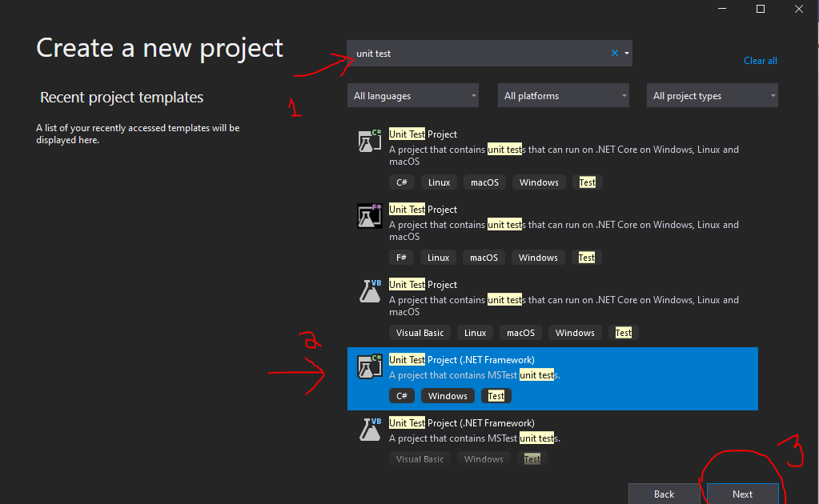This screenshot has width=819, height=504.
Task: Click the Next button
Action: (741, 494)
